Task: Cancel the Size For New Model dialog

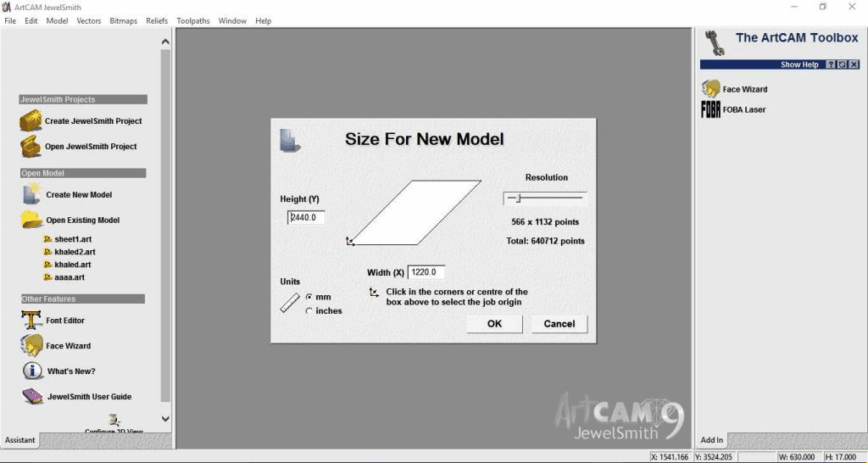Action: tap(559, 324)
